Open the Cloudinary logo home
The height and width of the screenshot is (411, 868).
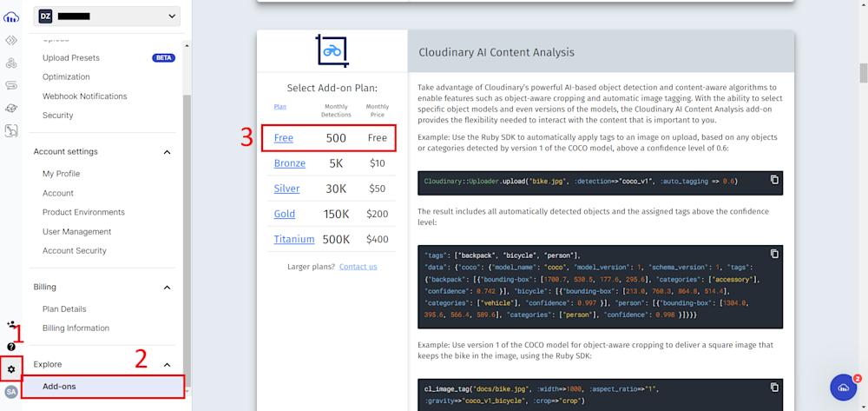(11, 17)
